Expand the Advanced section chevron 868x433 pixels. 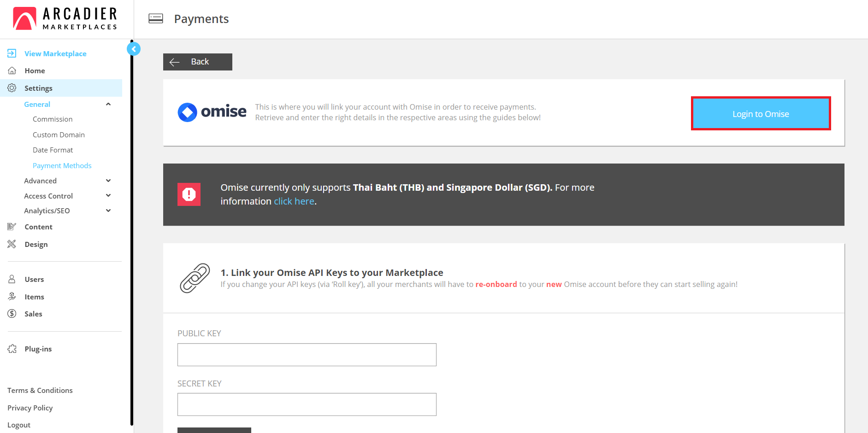(108, 181)
